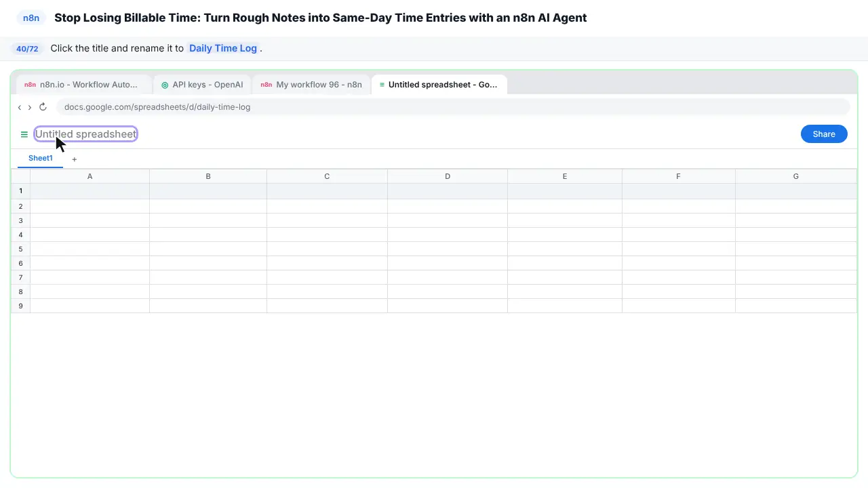Screen dimensions: 868x488
Task: Reload the page with the refresh icon
Action: point(43,107)
